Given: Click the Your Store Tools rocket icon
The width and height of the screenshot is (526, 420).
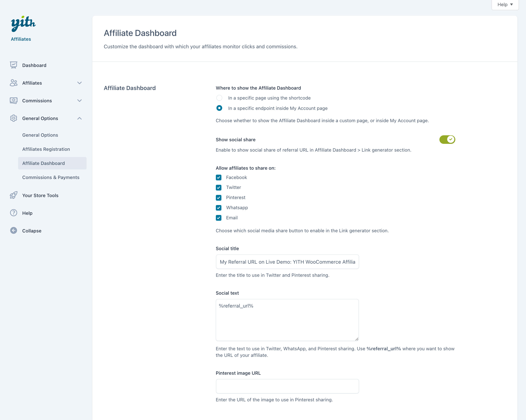Looking at the screenshot, I should pos(14,195).
